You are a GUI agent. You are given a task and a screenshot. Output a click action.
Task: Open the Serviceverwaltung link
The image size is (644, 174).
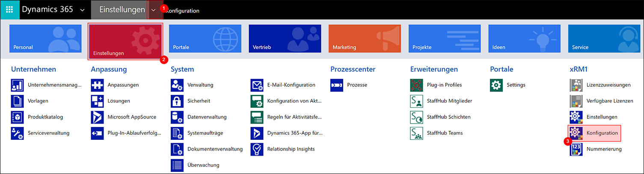pos(48,133)
